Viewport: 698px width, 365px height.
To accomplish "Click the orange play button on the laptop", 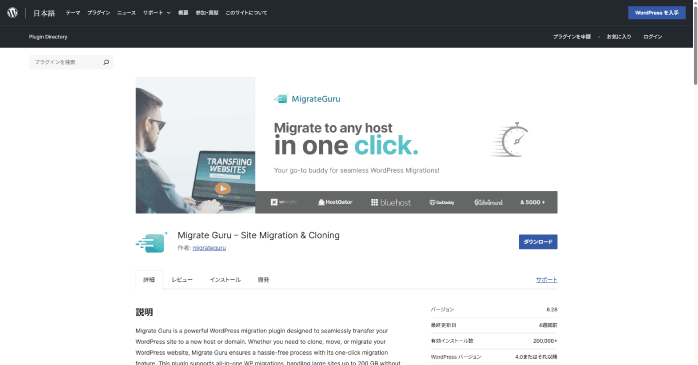I will (223, 188).
